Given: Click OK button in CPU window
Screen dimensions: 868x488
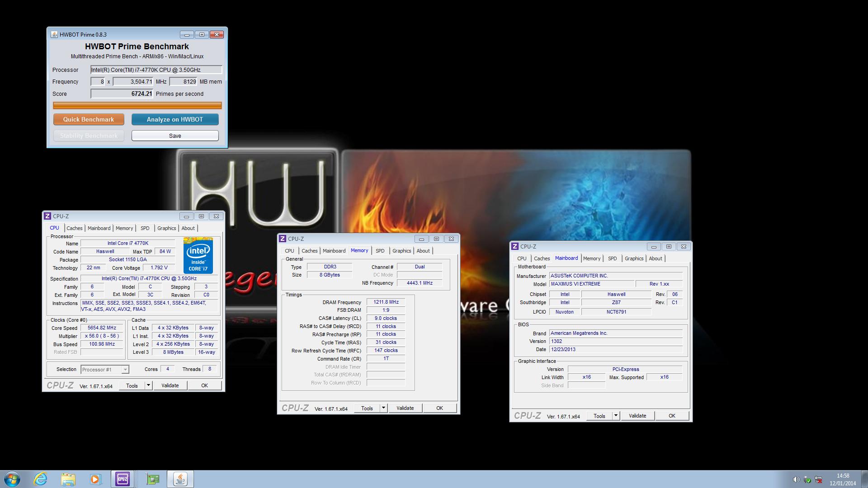Looking at the screenshot, I should tap(204, 385).
